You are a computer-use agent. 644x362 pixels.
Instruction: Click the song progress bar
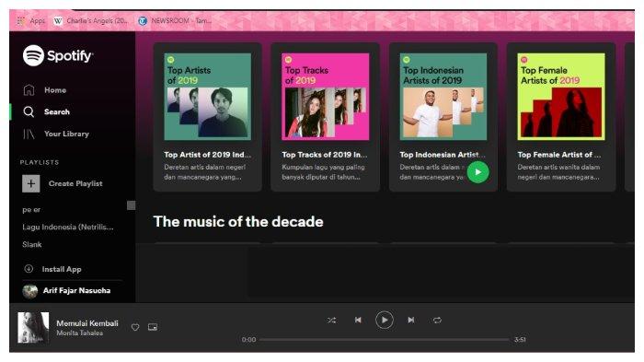[385, 340]
